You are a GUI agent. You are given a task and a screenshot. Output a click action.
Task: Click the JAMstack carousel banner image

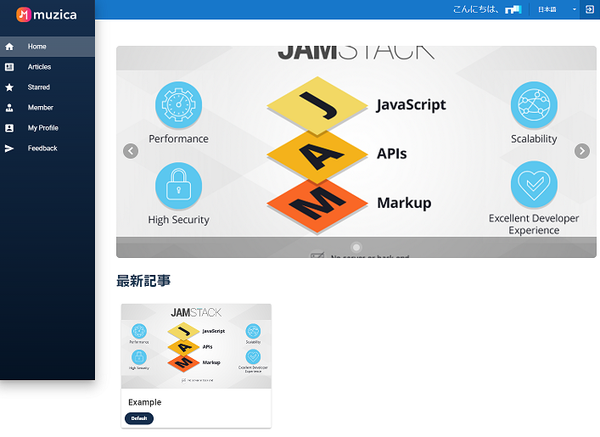pos(356,152)
